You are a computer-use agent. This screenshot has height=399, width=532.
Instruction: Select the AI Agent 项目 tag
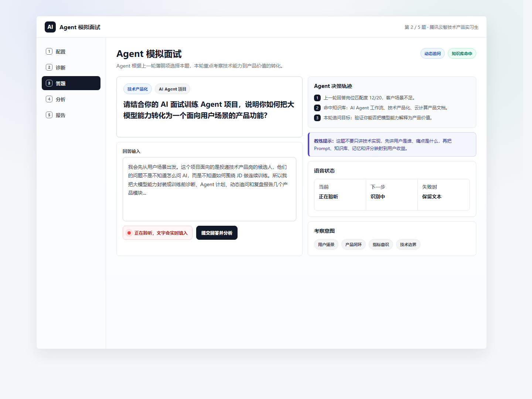point(173,89)
